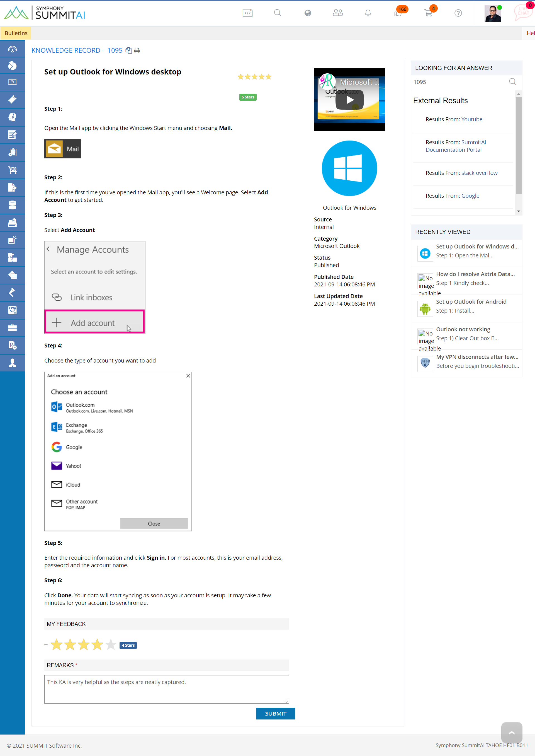Open the ticket icon in the sidebar
The image size is (535, 756).
12,100
